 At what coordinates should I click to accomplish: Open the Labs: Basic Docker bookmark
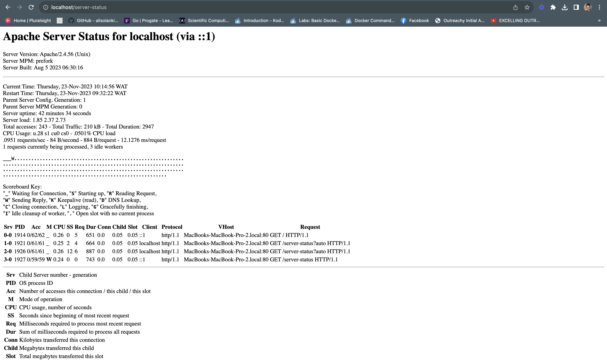315,21
